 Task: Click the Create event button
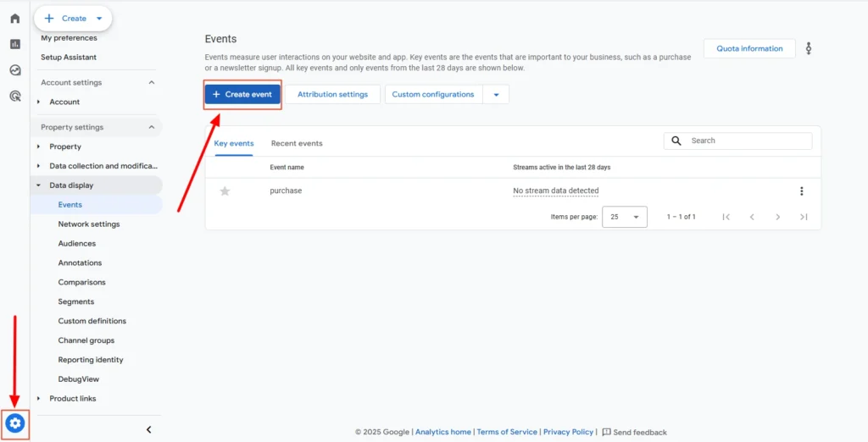(x=242, y=95)
